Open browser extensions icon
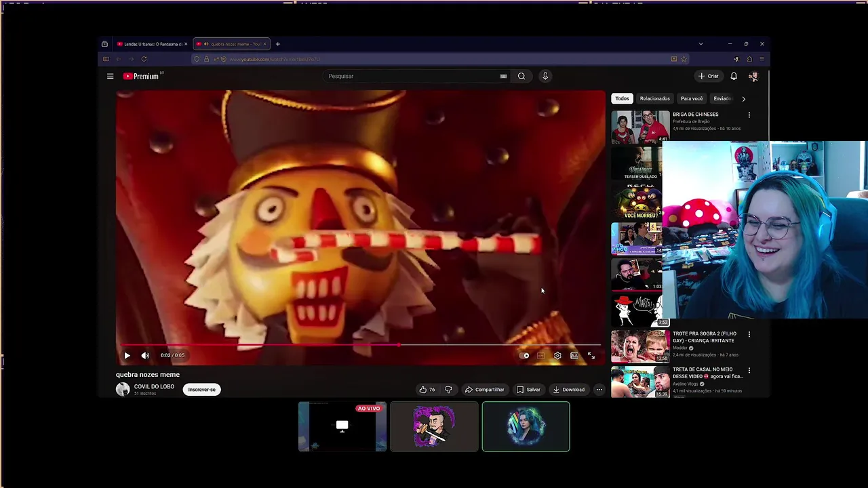 (x=749, y=59)
